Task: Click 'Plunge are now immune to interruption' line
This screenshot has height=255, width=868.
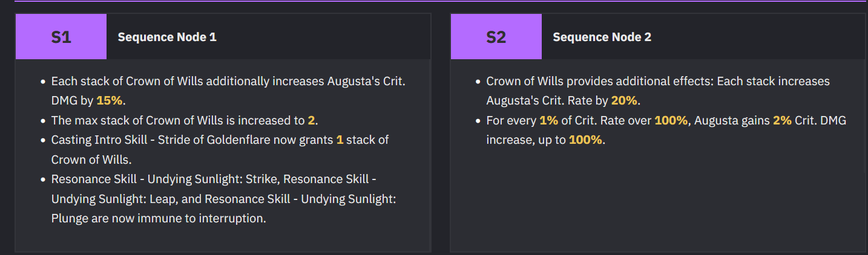Action: (x=159, y=218)
